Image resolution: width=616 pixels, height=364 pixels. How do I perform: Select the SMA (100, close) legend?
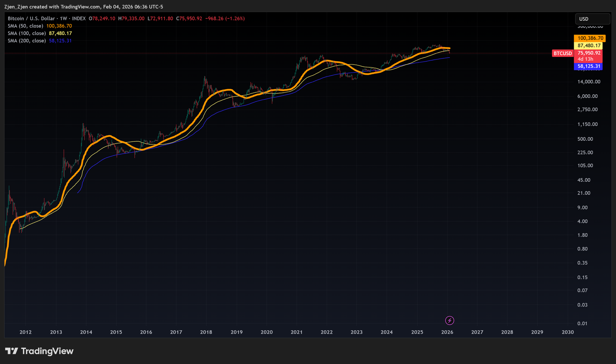pos(27,33)
